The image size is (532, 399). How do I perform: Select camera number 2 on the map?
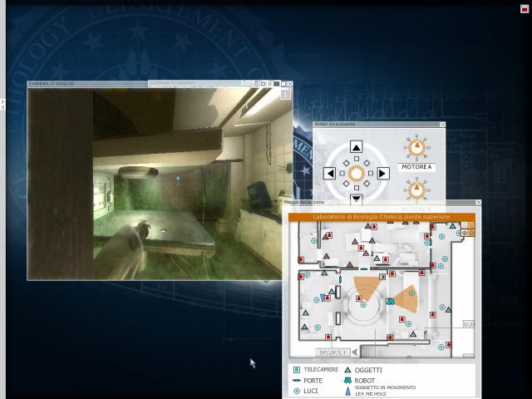point(382,277)
